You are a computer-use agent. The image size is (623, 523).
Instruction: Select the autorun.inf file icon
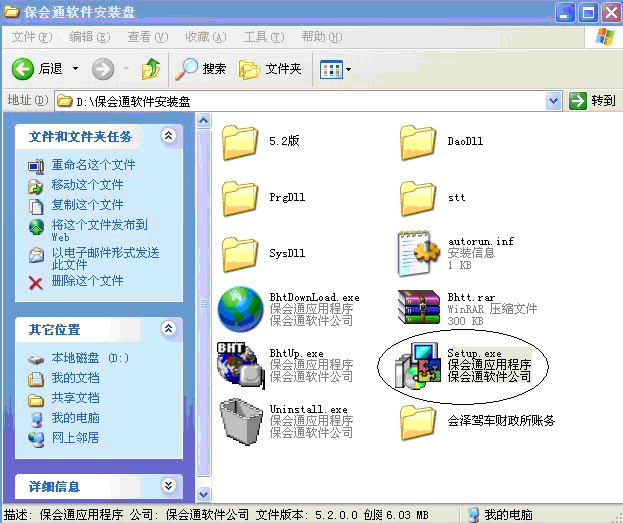click(418, 253)
